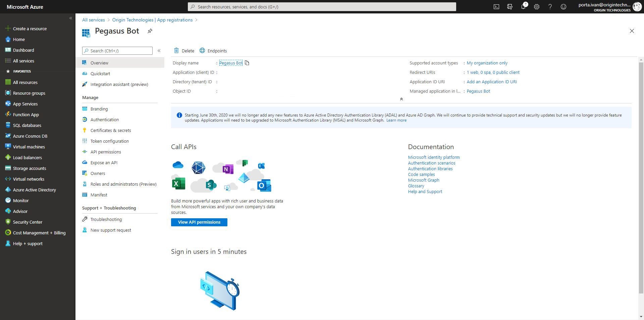Viewport: 644px width, 320px height.
Task: Click the Create a resource plus icon
Action: [8, 29]
